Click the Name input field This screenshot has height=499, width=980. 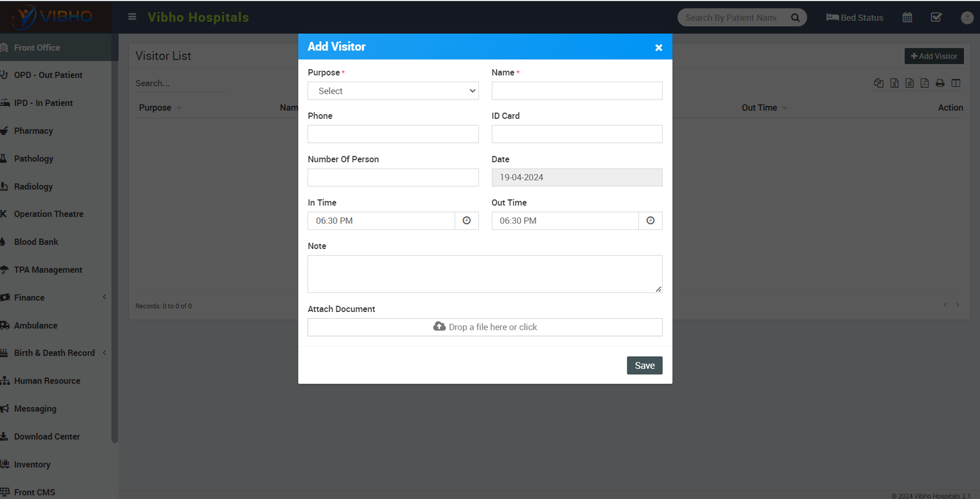coord(576,91)
